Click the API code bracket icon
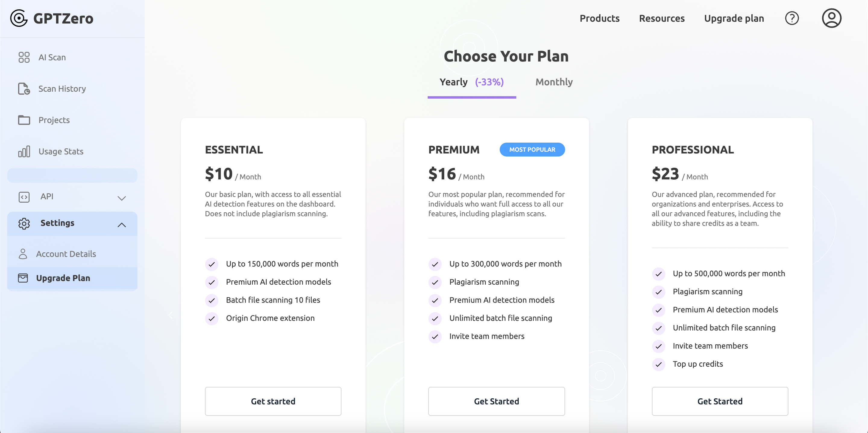868x433 pixels. point(24,197)
